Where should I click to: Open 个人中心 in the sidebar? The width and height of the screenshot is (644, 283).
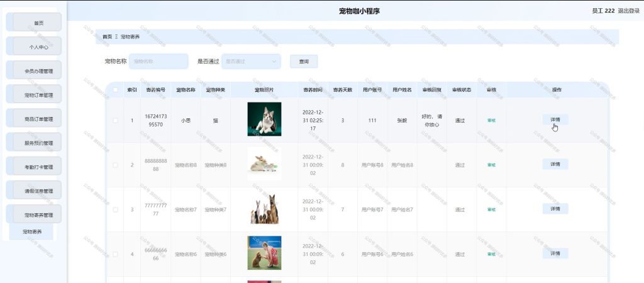point(34,47)
